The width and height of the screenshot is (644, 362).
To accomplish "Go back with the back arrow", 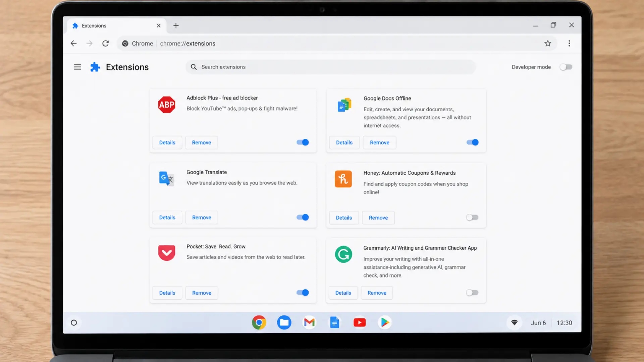I will tap(74, 43).
